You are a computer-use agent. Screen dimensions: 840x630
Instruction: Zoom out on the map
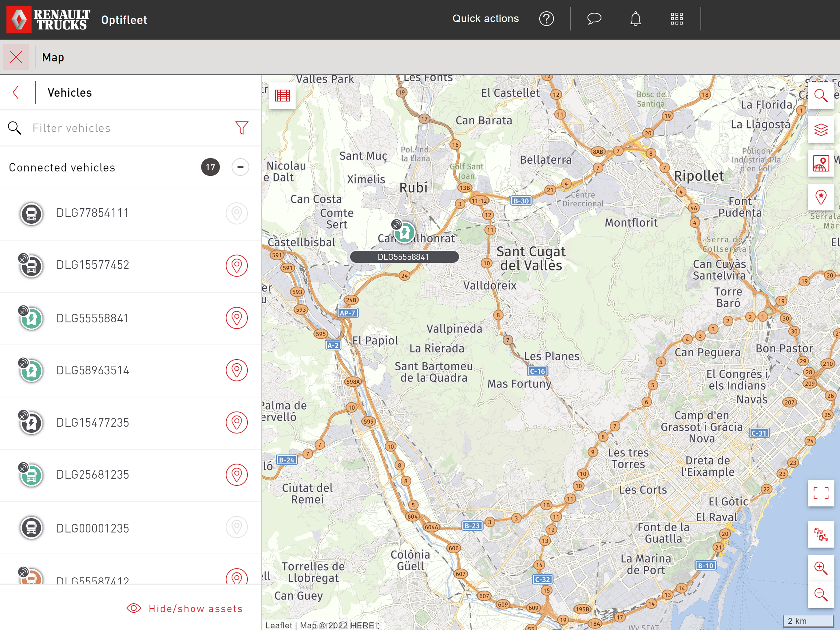[821, 595]
